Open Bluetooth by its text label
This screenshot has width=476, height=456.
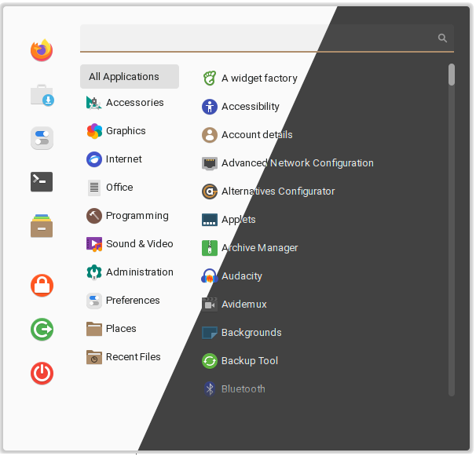point(243,389)
